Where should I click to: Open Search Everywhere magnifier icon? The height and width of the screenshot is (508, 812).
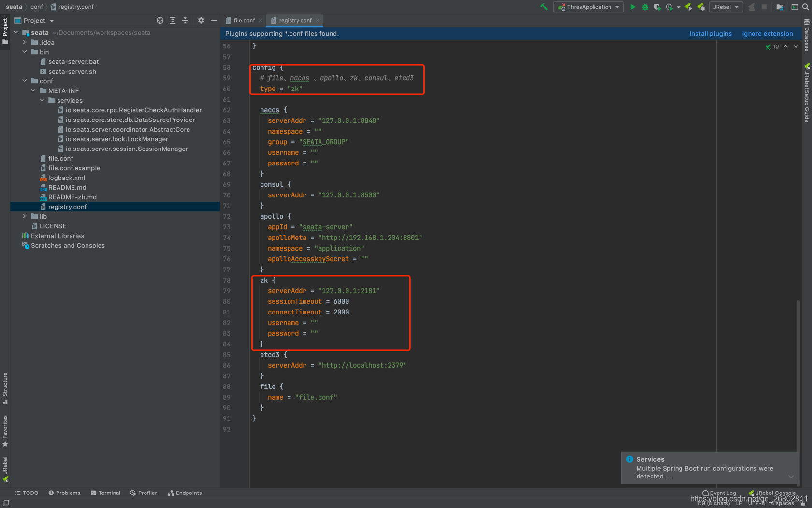[806, 7]
